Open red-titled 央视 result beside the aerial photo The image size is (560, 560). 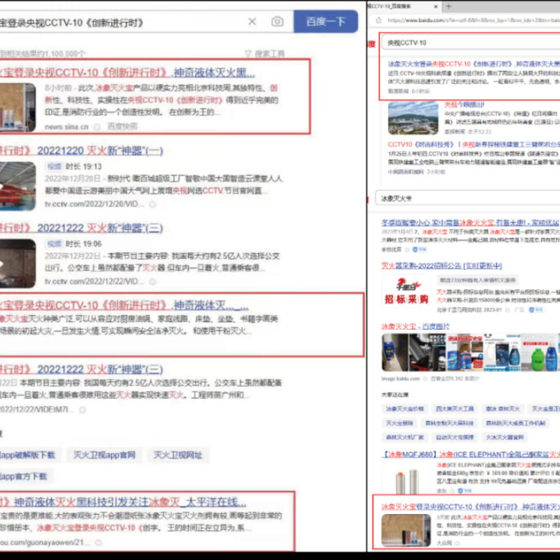tap(464, 105)
